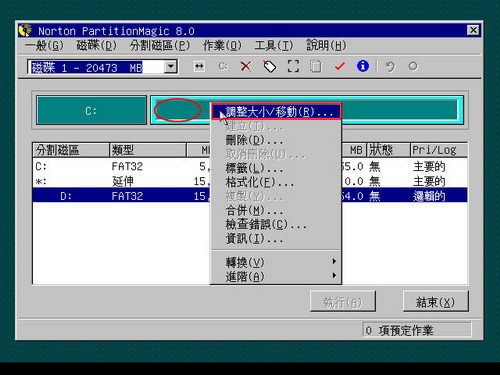500x375 pixels.
Task: Select the C: partition block in disk map
Action: point(91,110)
